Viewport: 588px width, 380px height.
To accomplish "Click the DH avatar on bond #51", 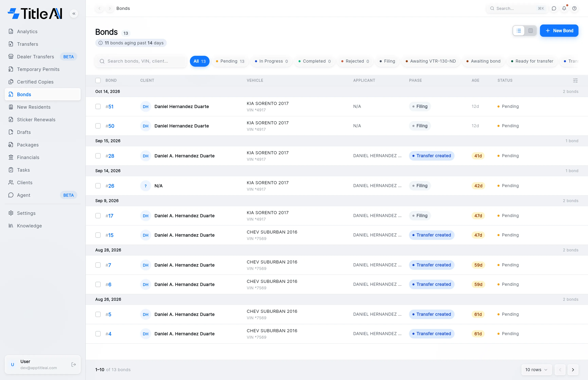I will 146,106.
